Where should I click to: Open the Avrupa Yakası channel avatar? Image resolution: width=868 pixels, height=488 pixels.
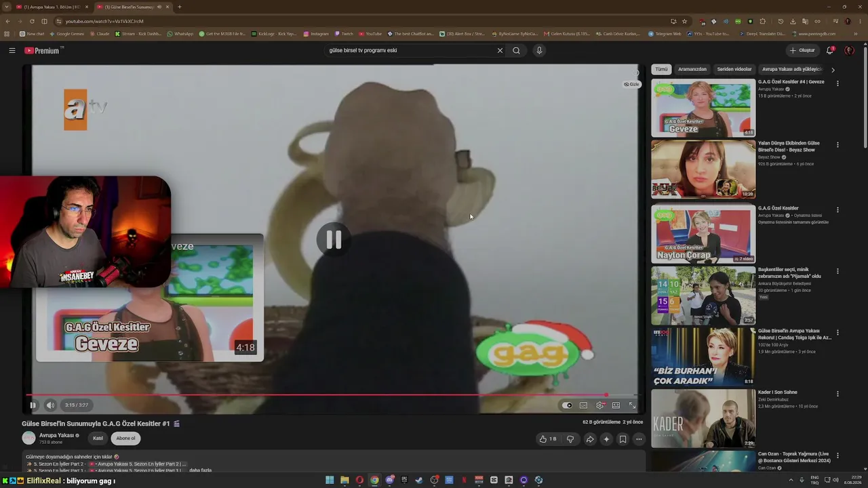pos(28,438)
